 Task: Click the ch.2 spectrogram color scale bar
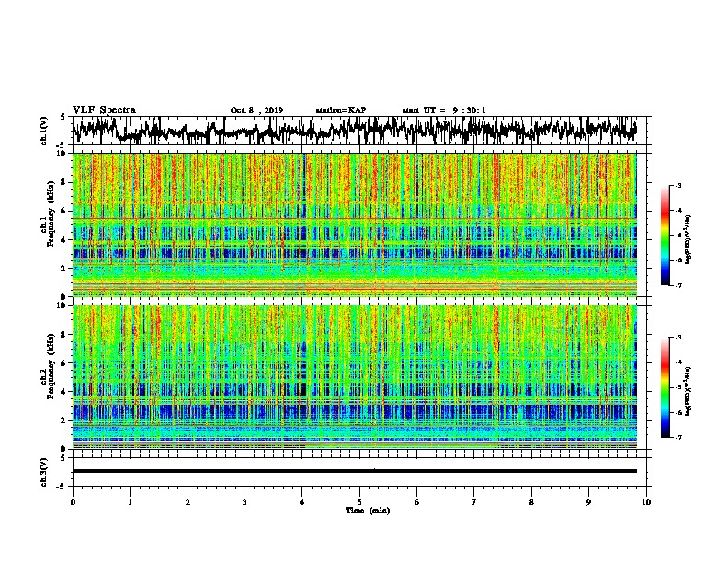[665, 387]
